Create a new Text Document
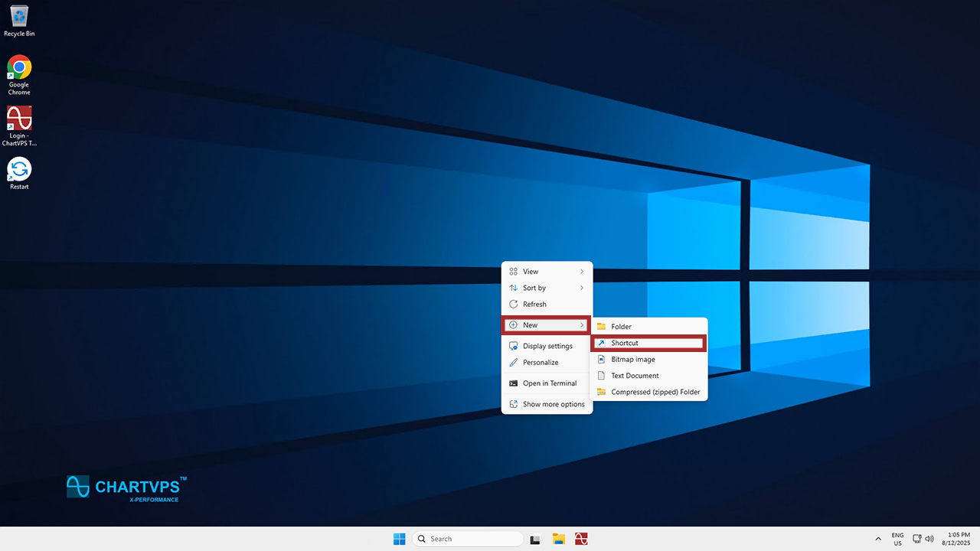This screenshot has width=980, height=551. (648, 376)
